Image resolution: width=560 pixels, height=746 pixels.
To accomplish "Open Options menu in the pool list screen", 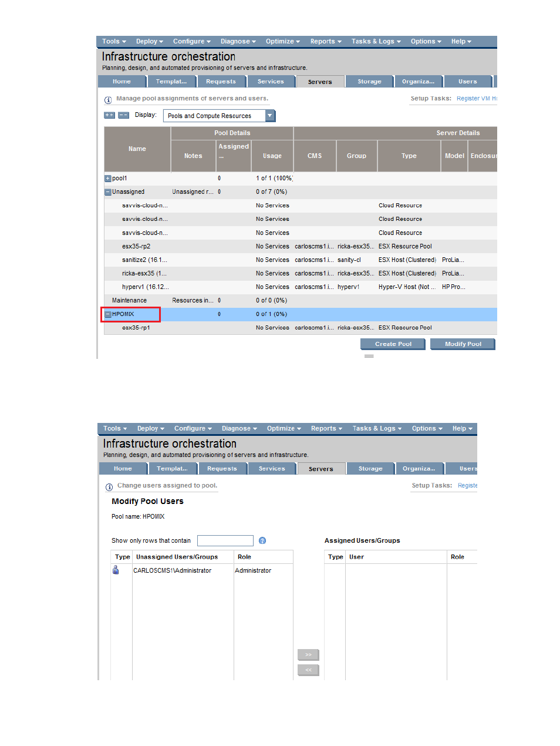I will coord(426,42).
